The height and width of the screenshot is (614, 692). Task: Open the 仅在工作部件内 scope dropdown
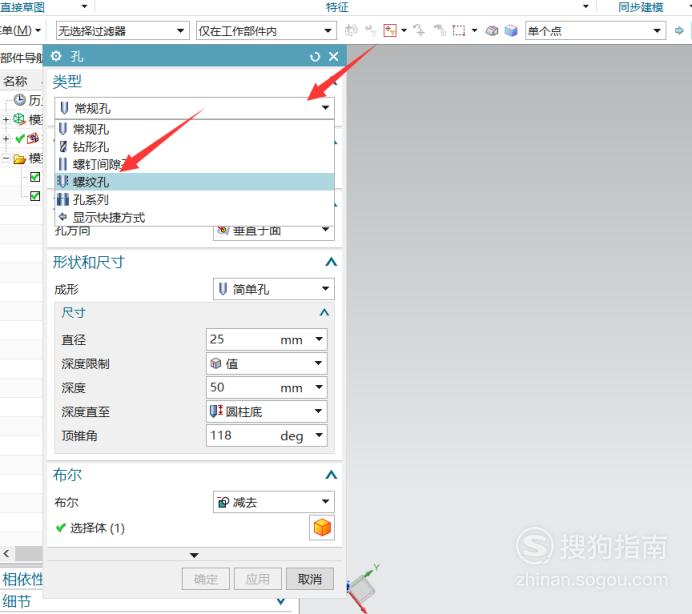[266, 31]
